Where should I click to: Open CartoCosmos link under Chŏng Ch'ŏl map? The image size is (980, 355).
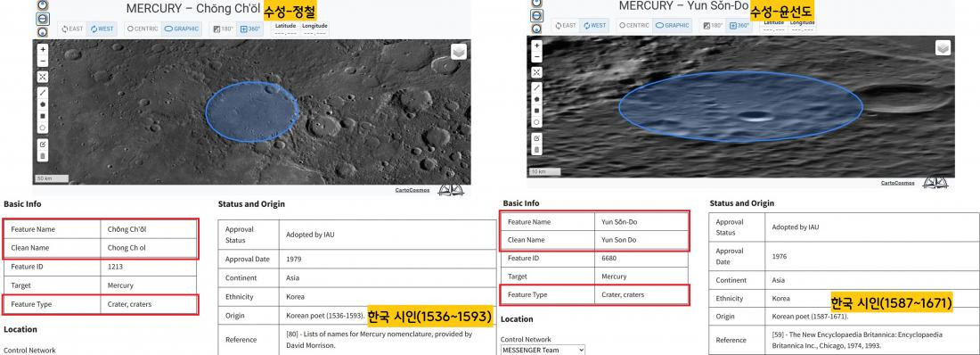click(x=412, y=190)
